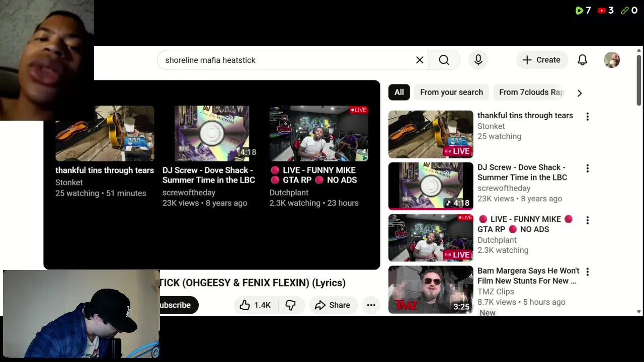Open the notifications bell
644x362 pixels.
583,60
